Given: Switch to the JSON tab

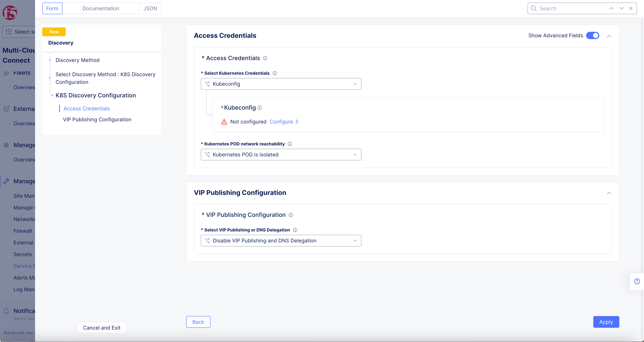Looking at the screenshot, I should [x=150, y=9].
